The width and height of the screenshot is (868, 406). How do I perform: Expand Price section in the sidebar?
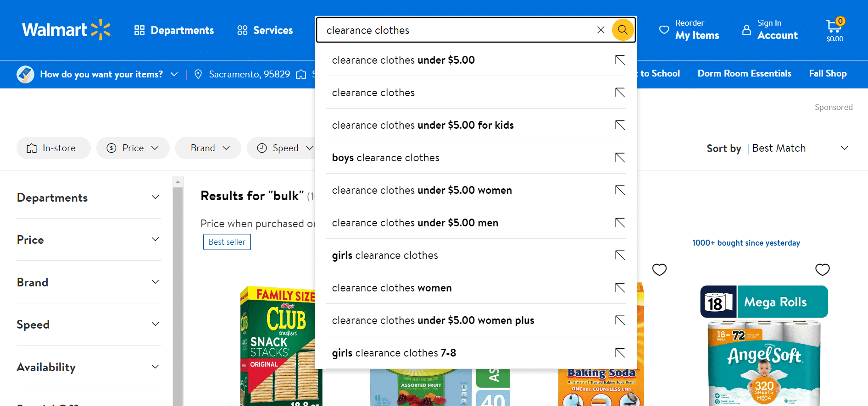(89, 240)
